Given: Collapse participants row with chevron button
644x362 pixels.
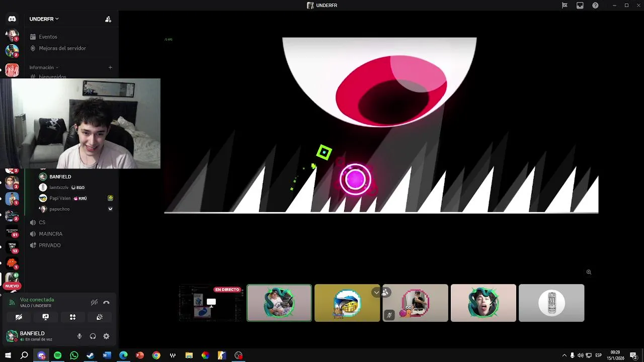Looking at the screenshot, I should click(x=376, y=293).
